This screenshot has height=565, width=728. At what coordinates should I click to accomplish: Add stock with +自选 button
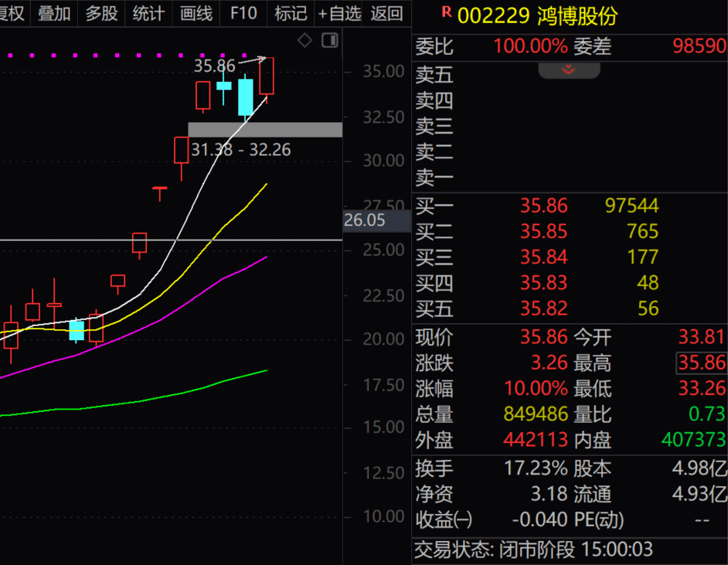coord(339,13)
